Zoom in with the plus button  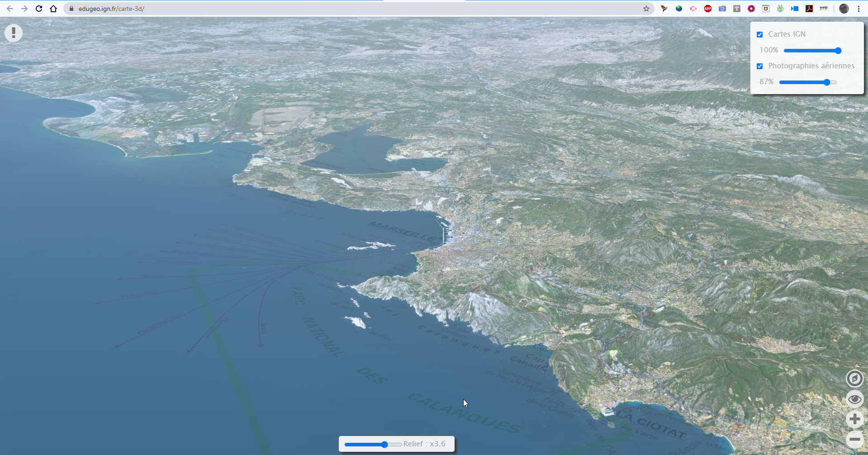[x=855, y=419]
